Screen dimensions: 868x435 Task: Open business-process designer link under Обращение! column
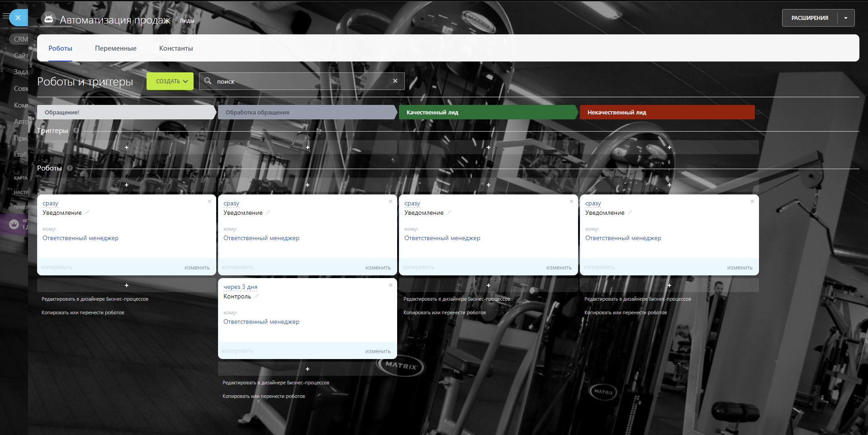pos(95,299)
